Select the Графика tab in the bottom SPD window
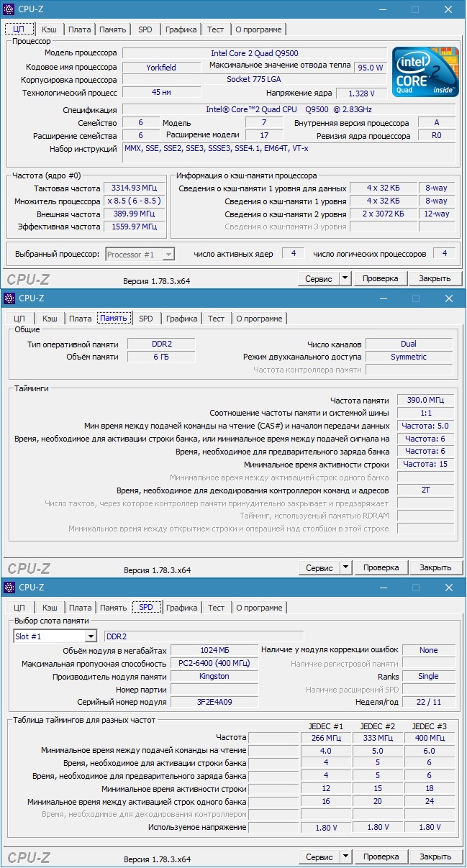 [181, 608]
